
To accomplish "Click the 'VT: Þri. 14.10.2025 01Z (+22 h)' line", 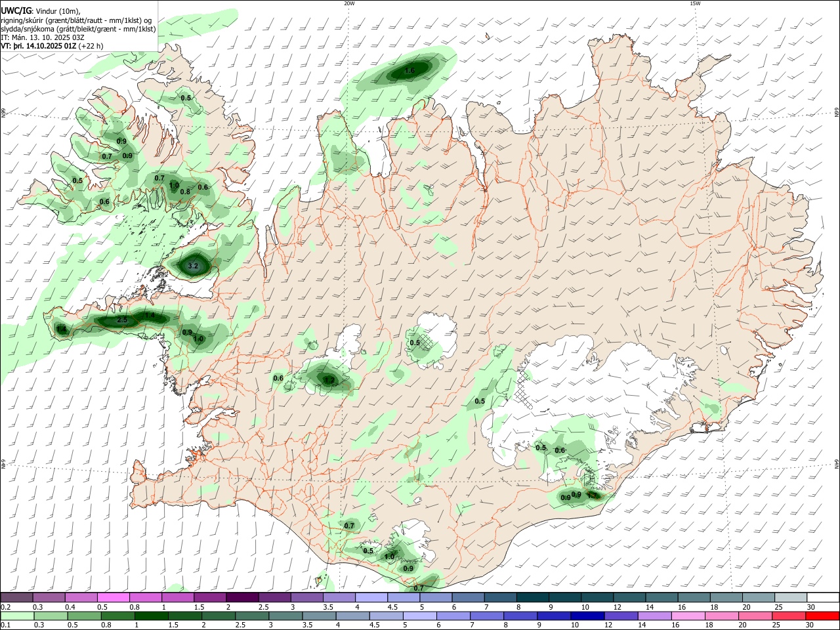I will 52,46.
